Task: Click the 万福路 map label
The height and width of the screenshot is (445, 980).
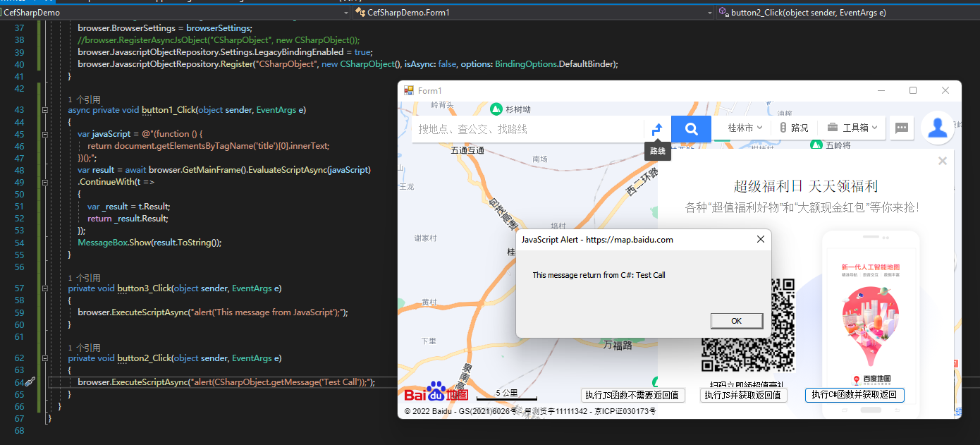Action: [x=618, y=345]
